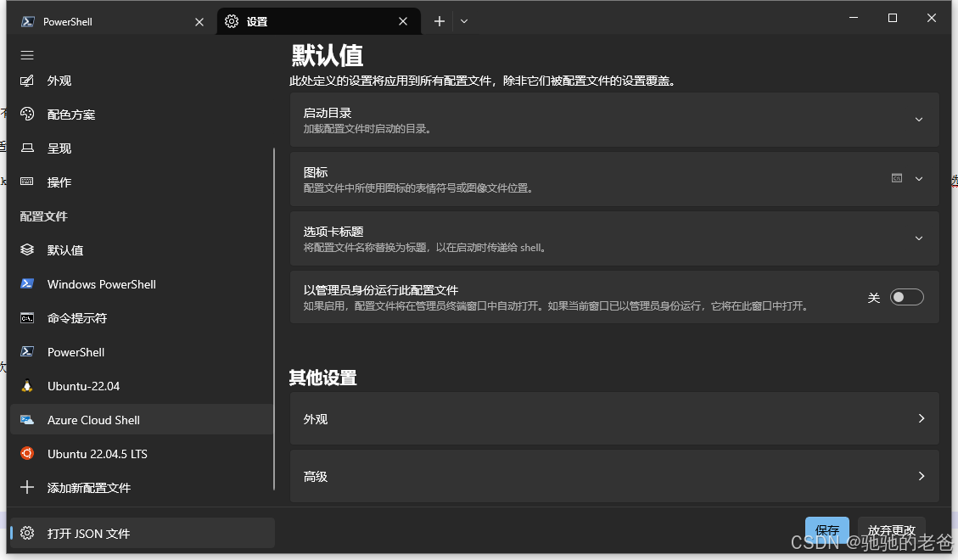The height and width of the screenshot is (560, 958).
Task: Open the hamburger navigation menu icon
Action: (27, 55)
